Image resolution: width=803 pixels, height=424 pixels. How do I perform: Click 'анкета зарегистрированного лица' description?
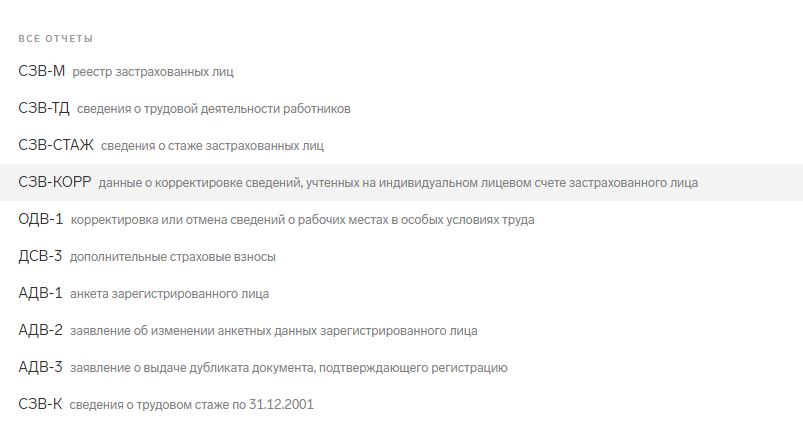(x=170, y=294)
